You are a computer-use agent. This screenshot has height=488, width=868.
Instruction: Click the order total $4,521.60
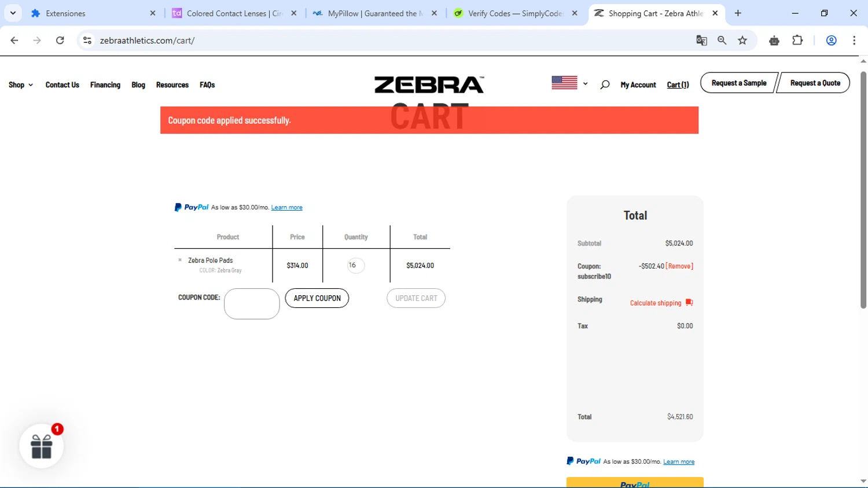click(x=680, y=417)
